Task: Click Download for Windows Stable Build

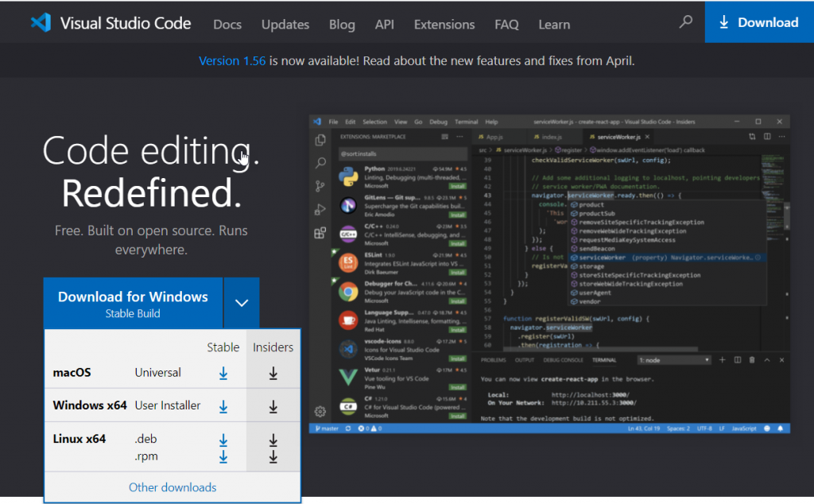Action: click(133, 303)
